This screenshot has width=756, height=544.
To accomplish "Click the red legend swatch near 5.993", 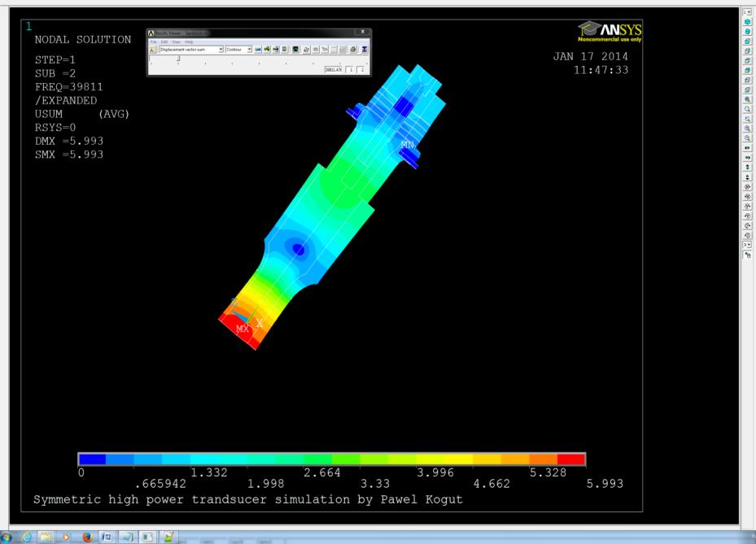I will click(x=571, y=459).
